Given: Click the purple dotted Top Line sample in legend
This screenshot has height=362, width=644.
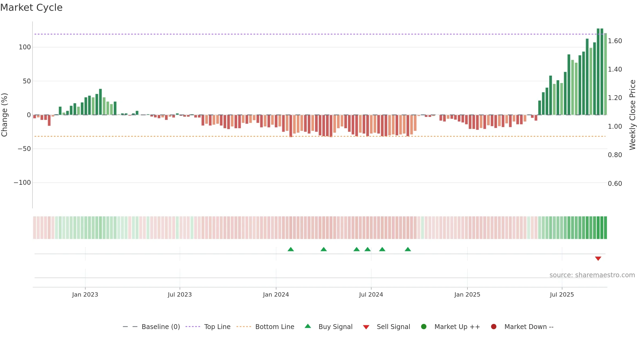Looking at the screenshot, I should coord(193,327).
